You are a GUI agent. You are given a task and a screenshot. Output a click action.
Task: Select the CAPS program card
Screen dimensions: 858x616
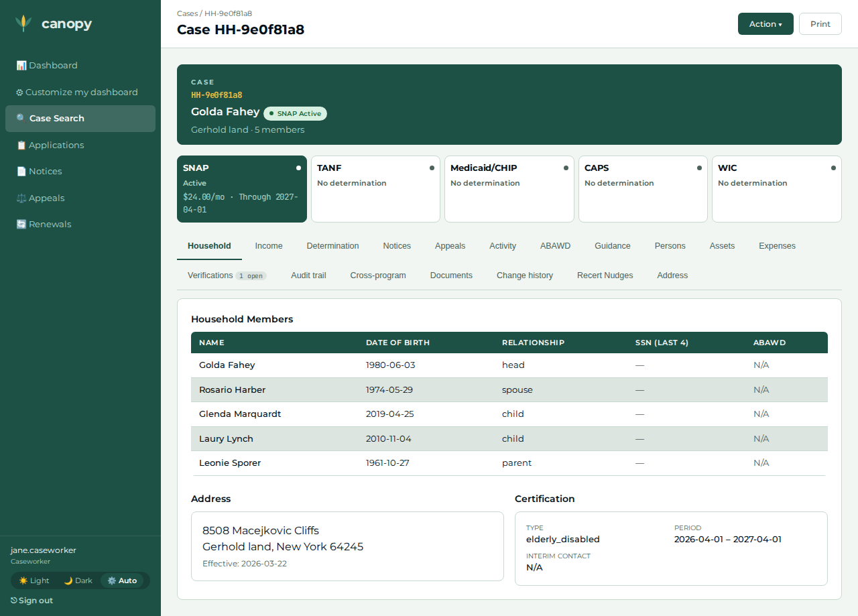click(643, 189)
